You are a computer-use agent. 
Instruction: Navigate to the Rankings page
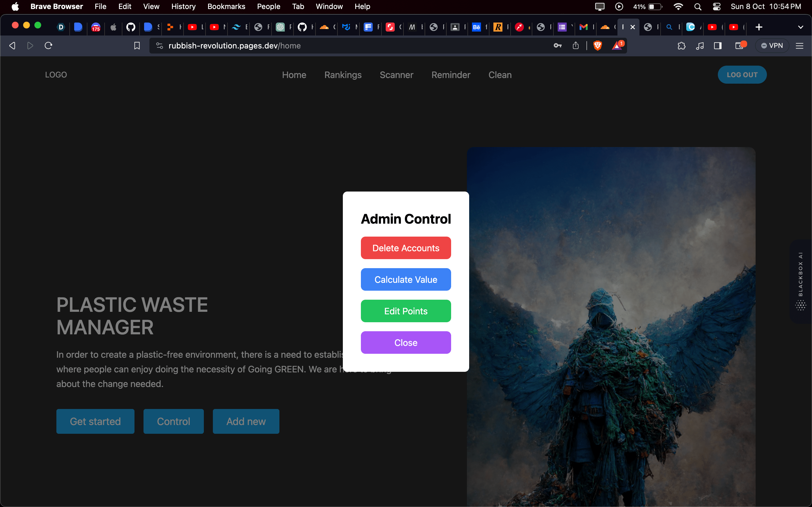(343, 75)
